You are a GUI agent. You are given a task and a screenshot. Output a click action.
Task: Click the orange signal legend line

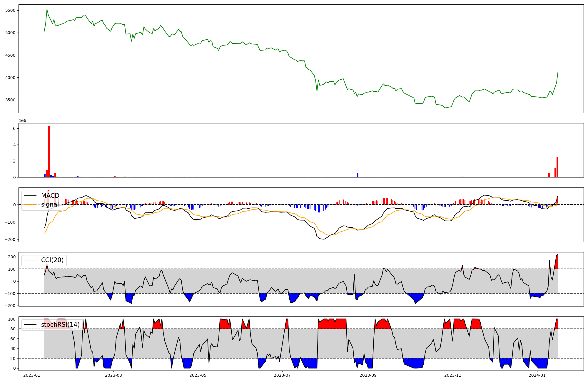coord(30,205)
